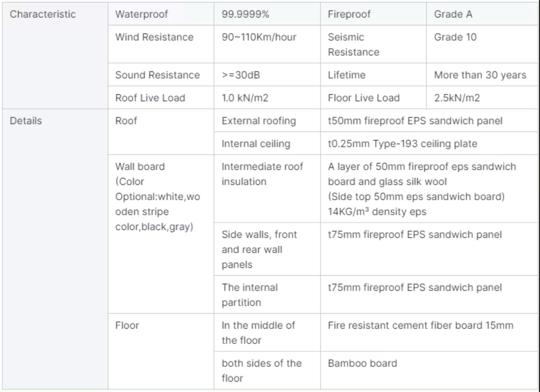The image size is (540, 392).
Task: Click the 99.9999% waterproof value
Action: (245, 14)
